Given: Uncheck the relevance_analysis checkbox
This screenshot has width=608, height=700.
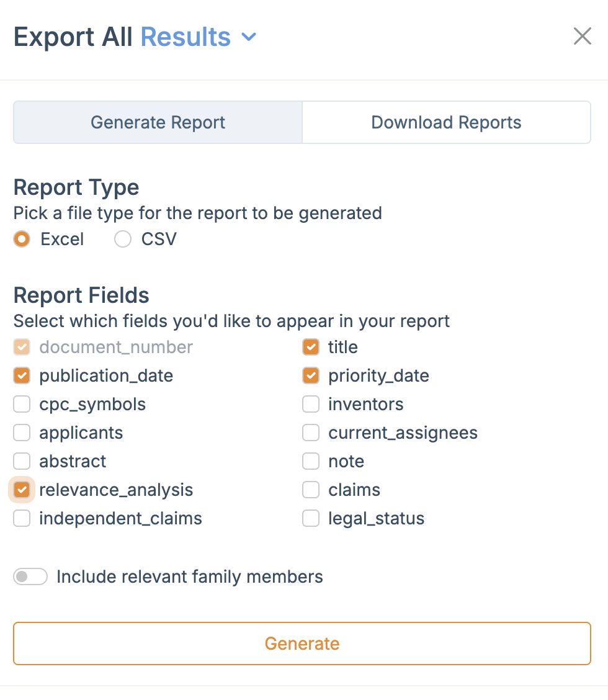Looking at the screenshot, I should tap(22, 490).
